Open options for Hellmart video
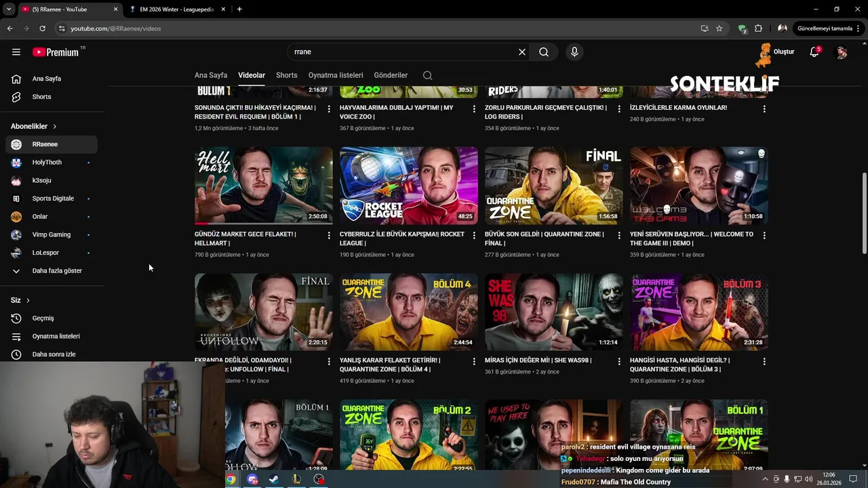The height and width of the screenshot is (488, 868). [x=329, y=235]
